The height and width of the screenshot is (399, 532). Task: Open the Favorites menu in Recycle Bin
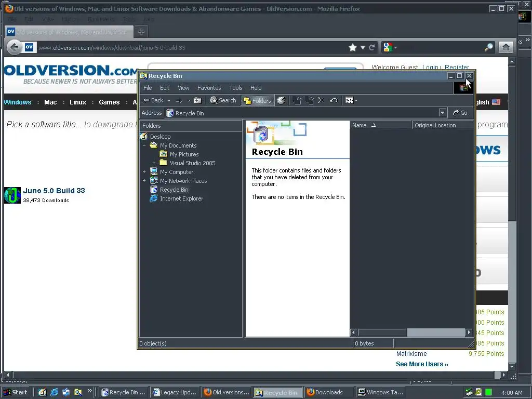209,88
